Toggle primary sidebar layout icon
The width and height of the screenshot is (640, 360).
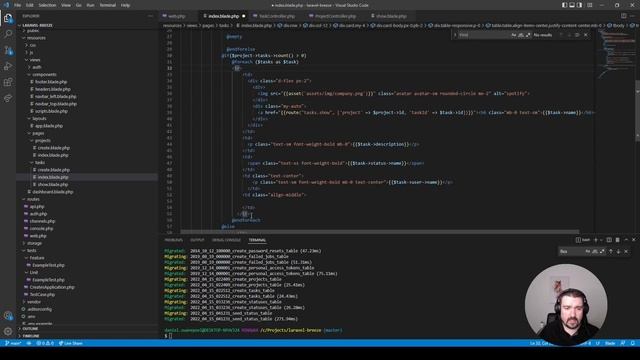pyautogui.click(x=564, y=5)
